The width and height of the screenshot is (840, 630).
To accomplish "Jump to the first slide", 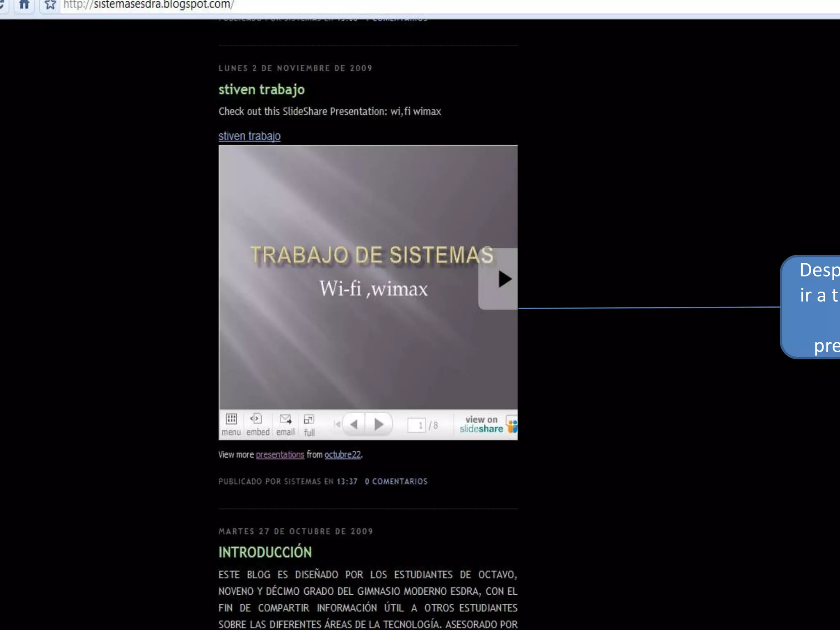I will [337, 424].
